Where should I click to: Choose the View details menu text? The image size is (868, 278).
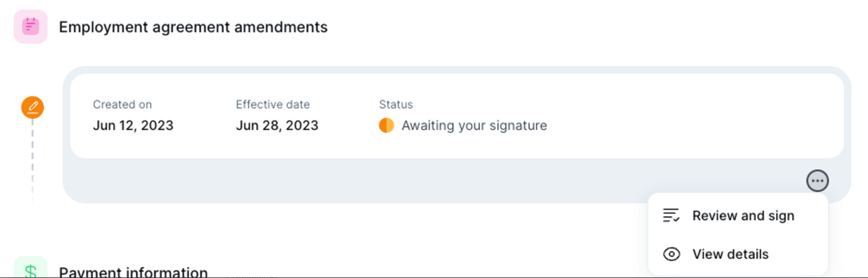[730, 254]
